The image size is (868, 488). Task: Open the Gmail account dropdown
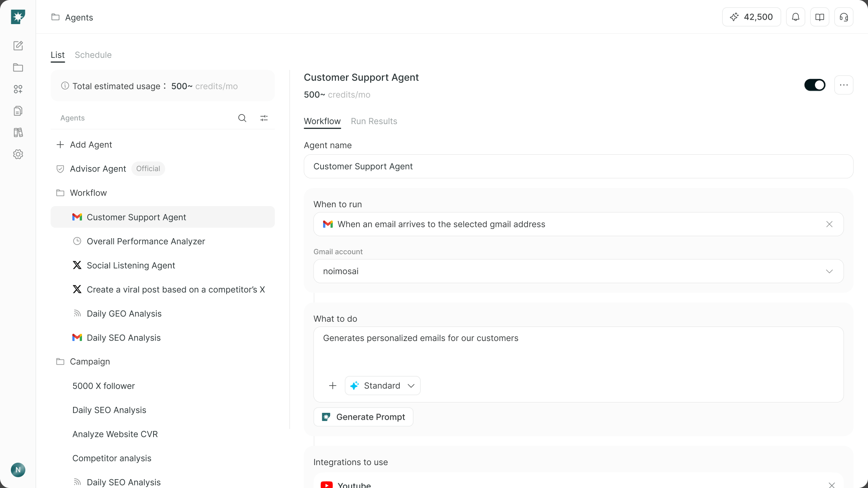tap(578, 271)
